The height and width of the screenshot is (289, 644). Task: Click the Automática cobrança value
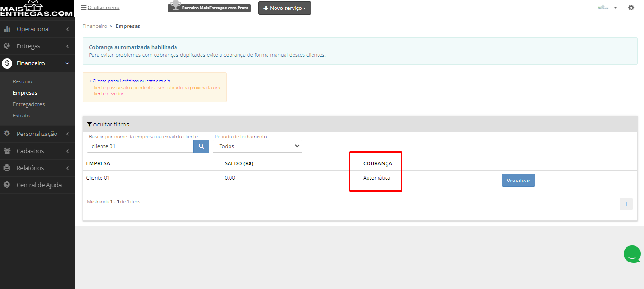tap(377, 178)
